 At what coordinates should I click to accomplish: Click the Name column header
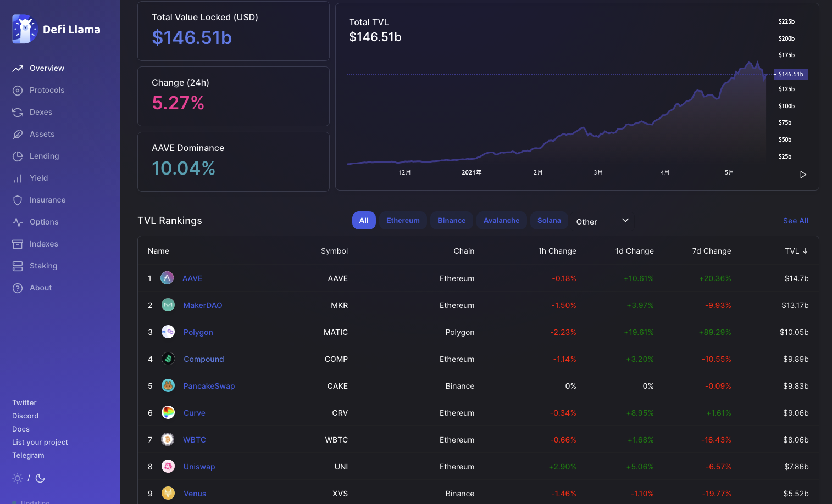[158, 251]
